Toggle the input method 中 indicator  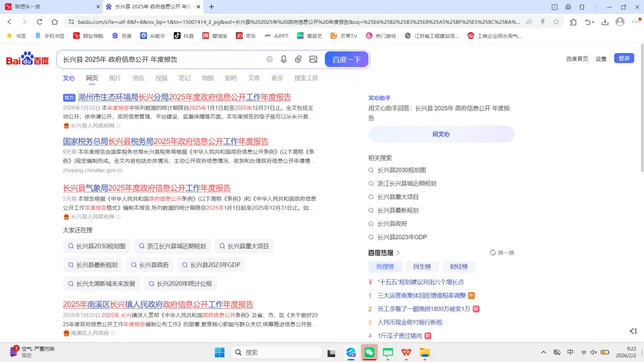571,352
